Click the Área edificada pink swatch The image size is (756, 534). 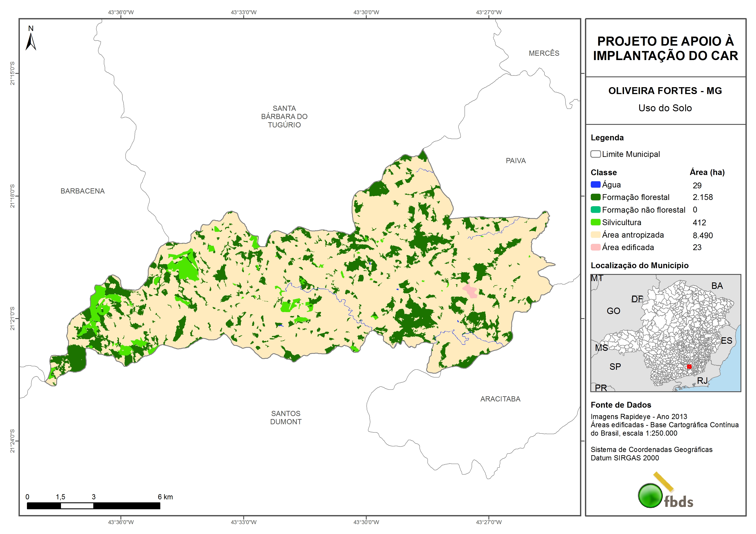(595, 247)
